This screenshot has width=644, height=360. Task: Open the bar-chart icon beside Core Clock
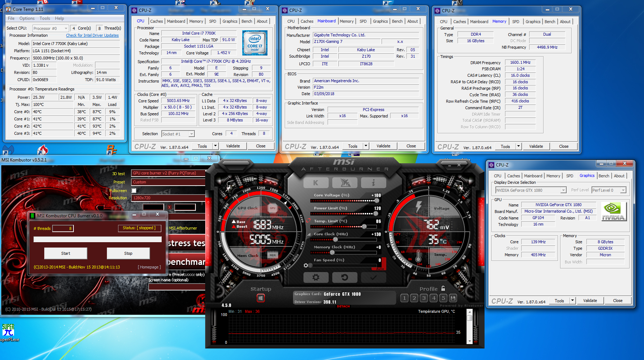pyautogui.click(x=309, y=234)
